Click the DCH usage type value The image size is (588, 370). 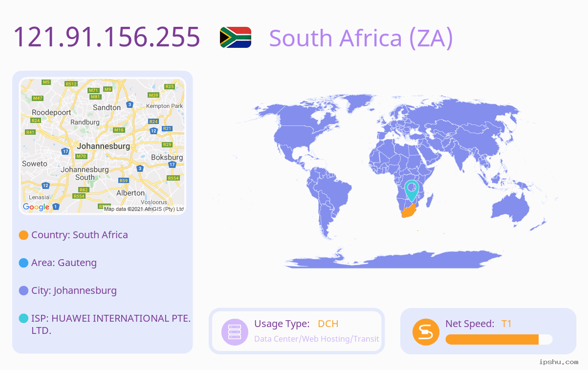click(x=328, y=324)
